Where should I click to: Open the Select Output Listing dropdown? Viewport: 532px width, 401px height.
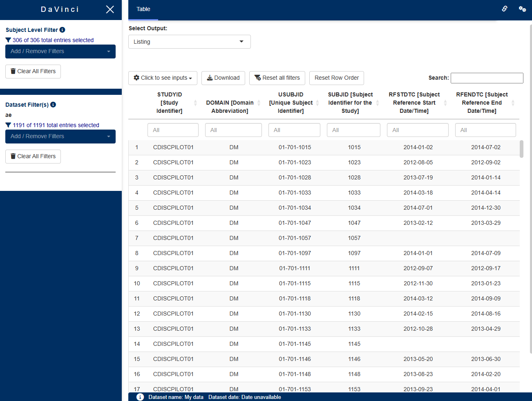click(x=189, y=42)
